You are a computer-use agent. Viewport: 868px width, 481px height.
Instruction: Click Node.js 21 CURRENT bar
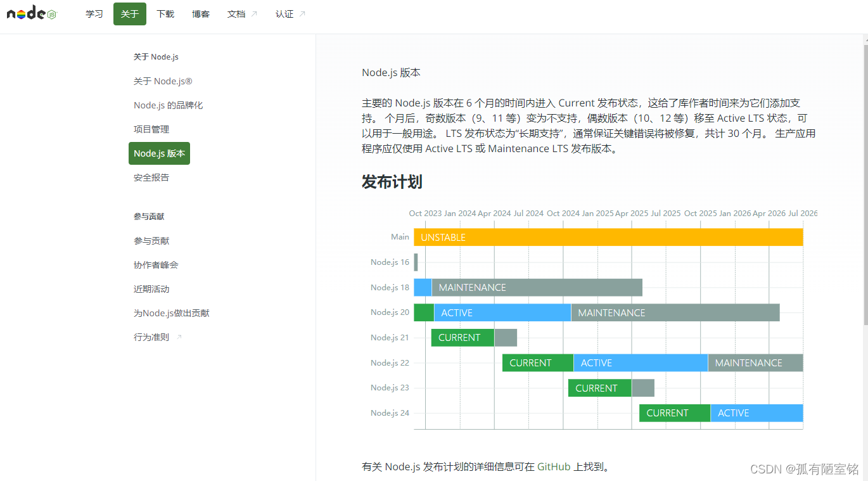click(463, 338)
